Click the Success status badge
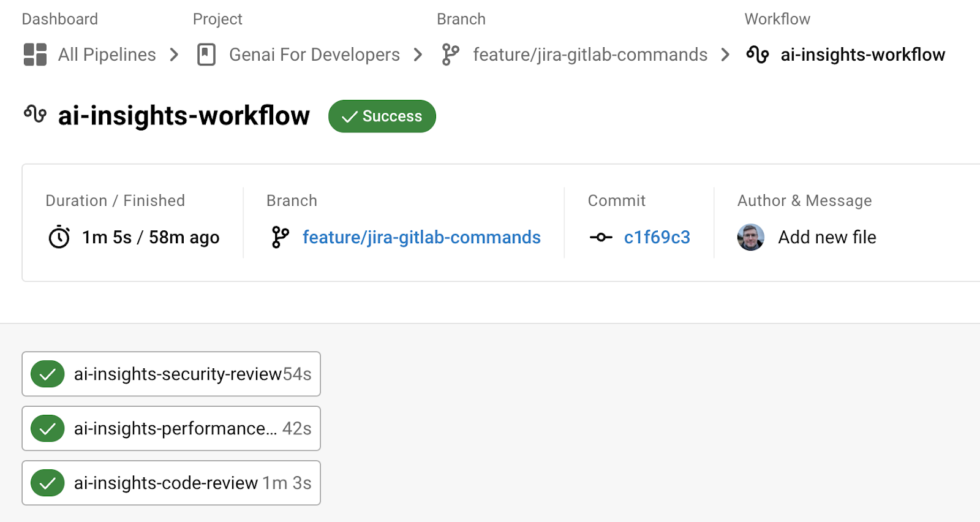Image resolution: width=980 pixels, height=522 pixels. (x=382, y=116)
